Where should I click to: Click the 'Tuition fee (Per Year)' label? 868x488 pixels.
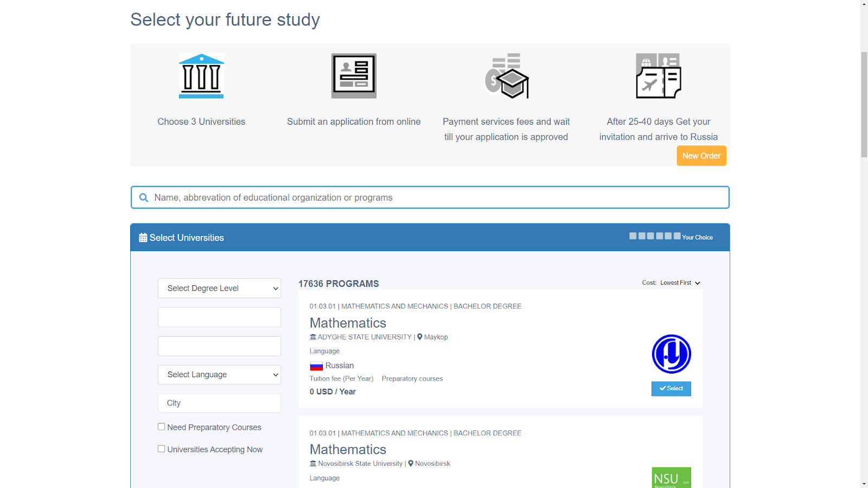342,379
